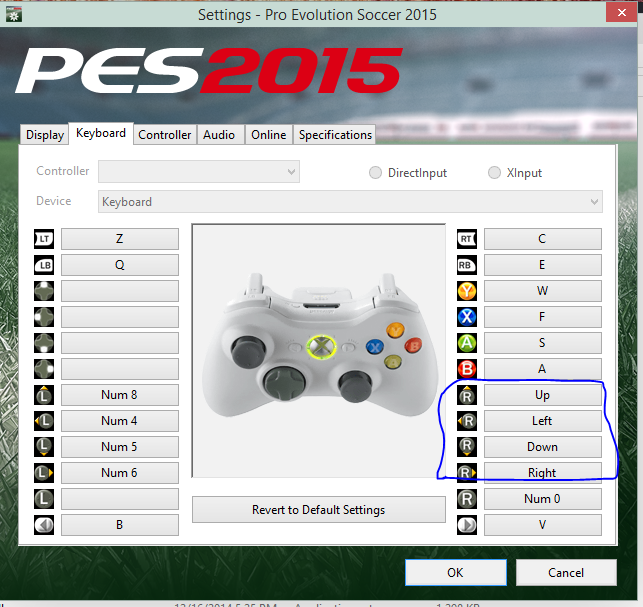The width and height of the screenshot is (643, 607).
Task: Click the left stick down icon beside Num 5
Action: 44,447
